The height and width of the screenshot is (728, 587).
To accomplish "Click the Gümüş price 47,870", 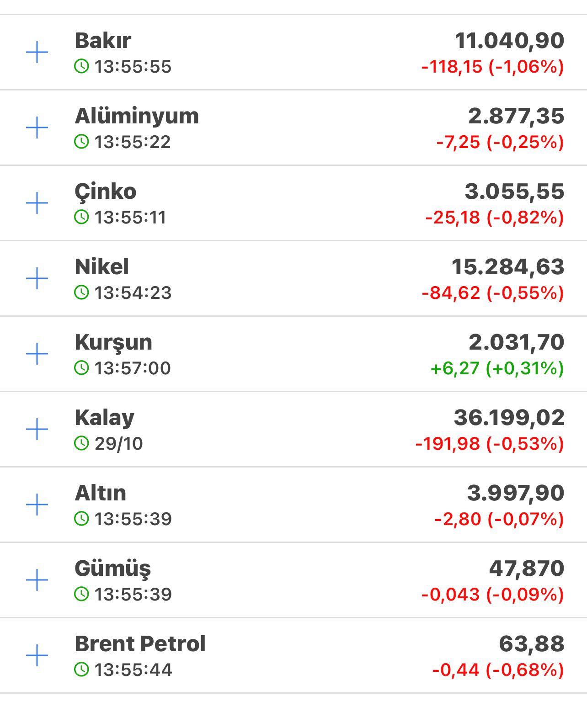I will 527,569.
